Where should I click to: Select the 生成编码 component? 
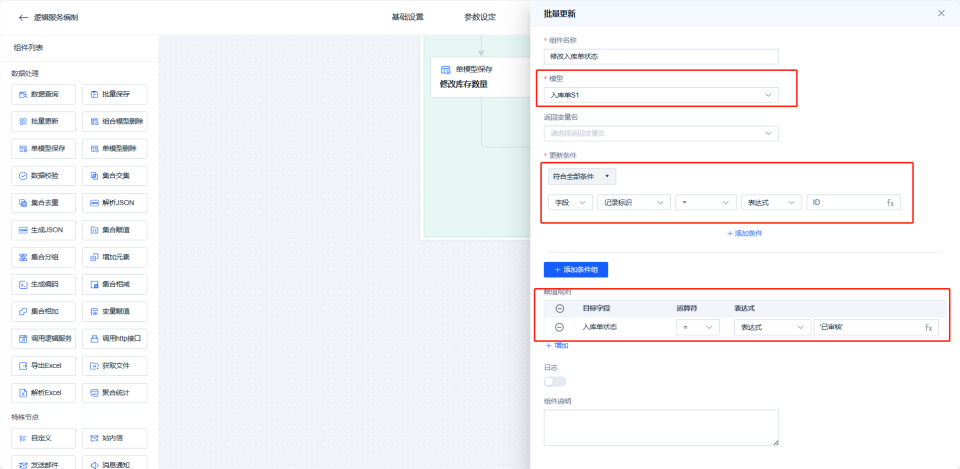pyautogui.click(x=43, y=284)
